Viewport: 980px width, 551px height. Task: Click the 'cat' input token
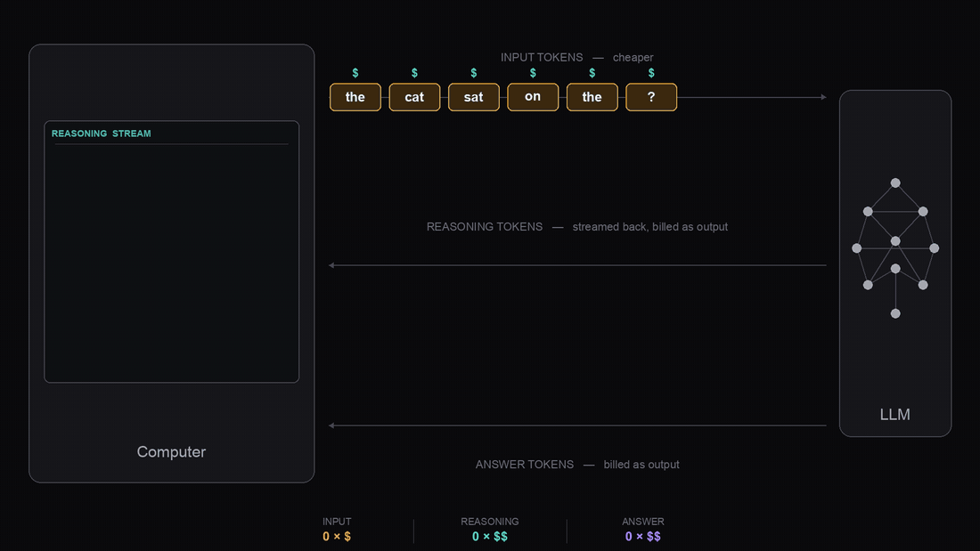pos(414,97)
